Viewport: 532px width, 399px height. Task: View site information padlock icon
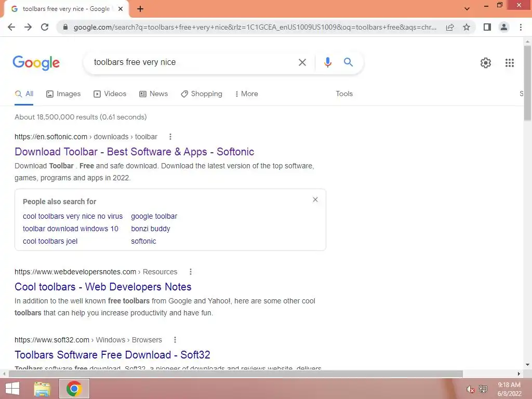(65, 27)
